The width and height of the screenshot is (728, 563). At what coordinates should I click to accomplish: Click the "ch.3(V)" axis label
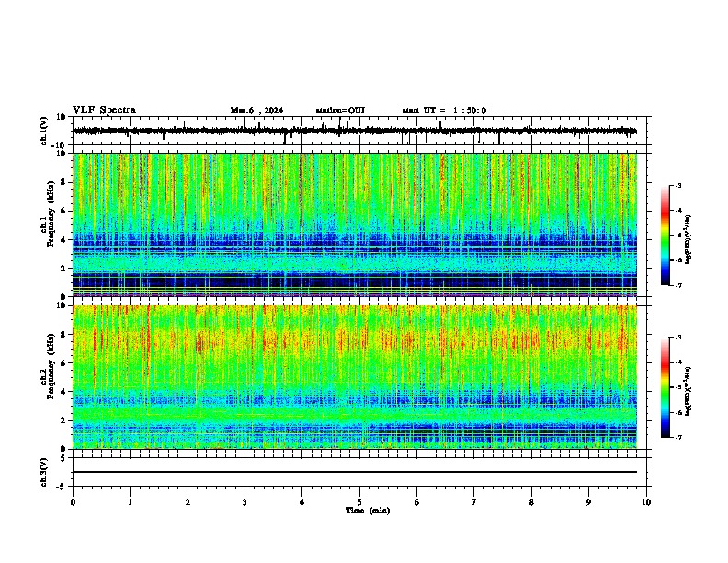(x=44, y=472)
